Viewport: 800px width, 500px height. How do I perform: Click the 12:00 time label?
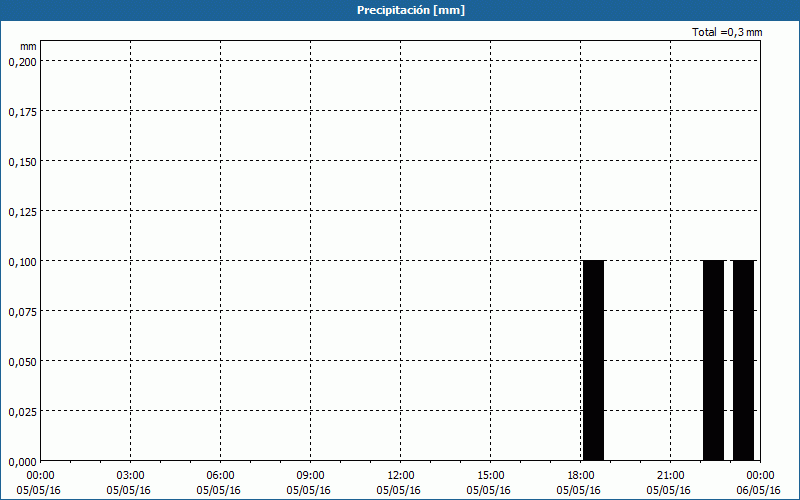click(401, 476)
